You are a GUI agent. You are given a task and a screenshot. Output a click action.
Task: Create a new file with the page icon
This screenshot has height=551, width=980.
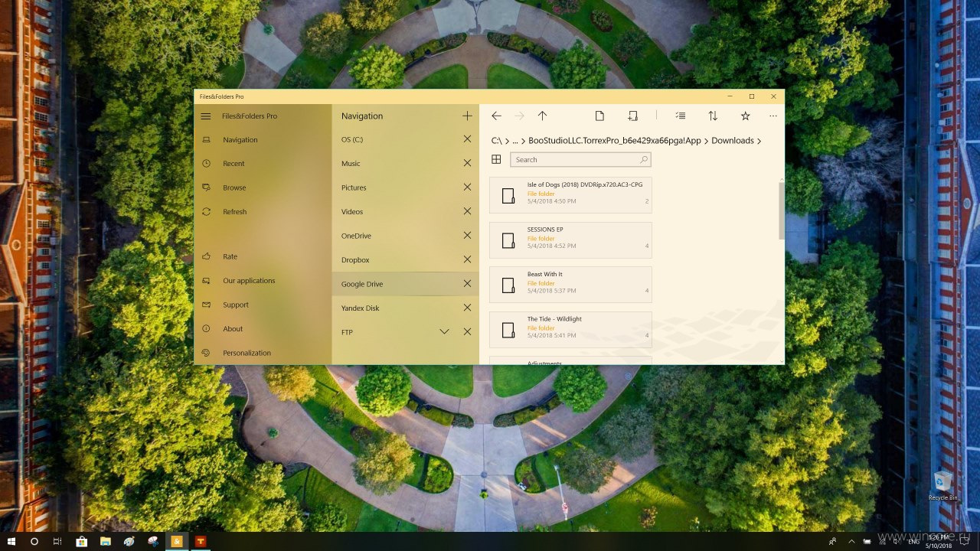point(599,116)
